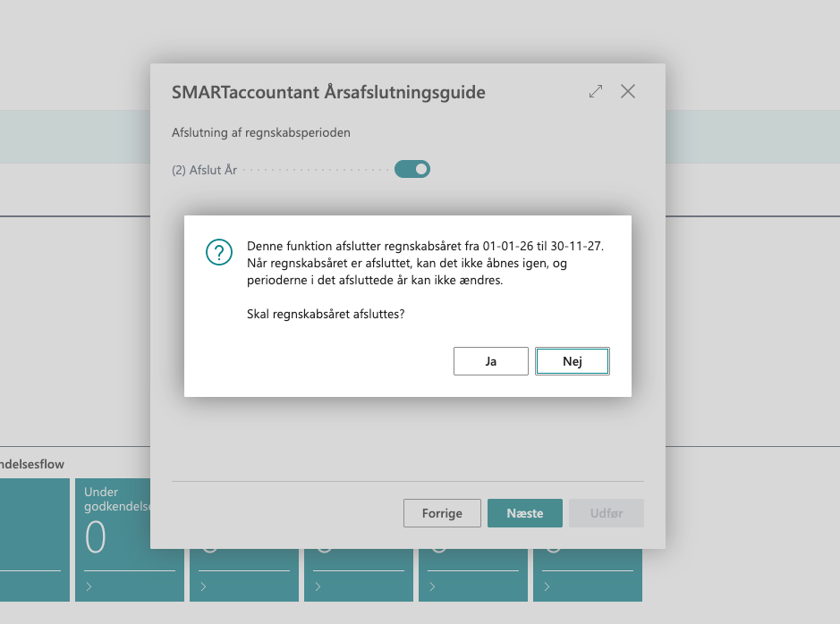Close the SMARTaccountant Årsafslutningsguide dialog
This screenshot has width=840, height=624.
coord(628,91)
